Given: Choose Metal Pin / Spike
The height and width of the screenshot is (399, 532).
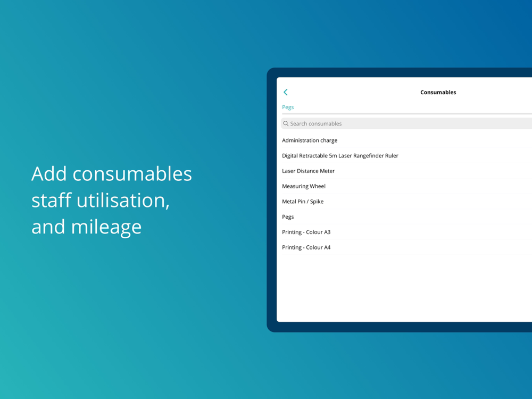Looking at the screenshot, I should tap(407, 201).
